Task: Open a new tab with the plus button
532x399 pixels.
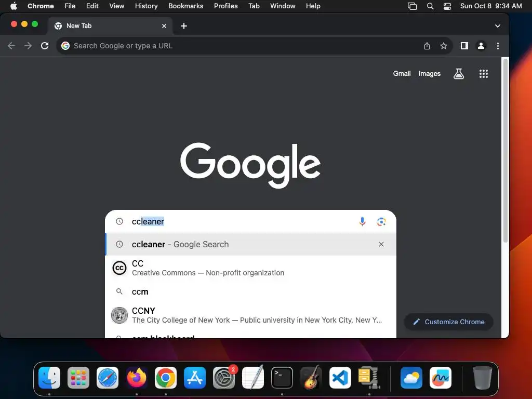Action: tap(184, 26)
